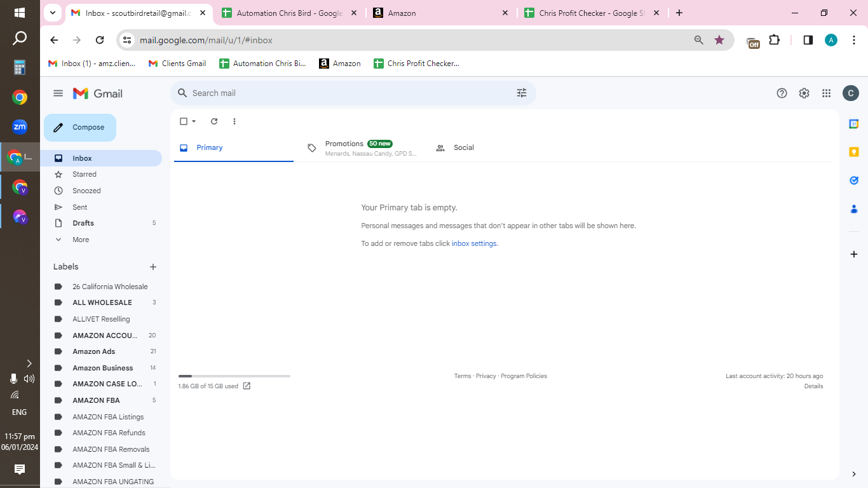Open Chrome side panel icon
Image resolution: width=868 pixels, height=488 pixels.
coord(808,40)
